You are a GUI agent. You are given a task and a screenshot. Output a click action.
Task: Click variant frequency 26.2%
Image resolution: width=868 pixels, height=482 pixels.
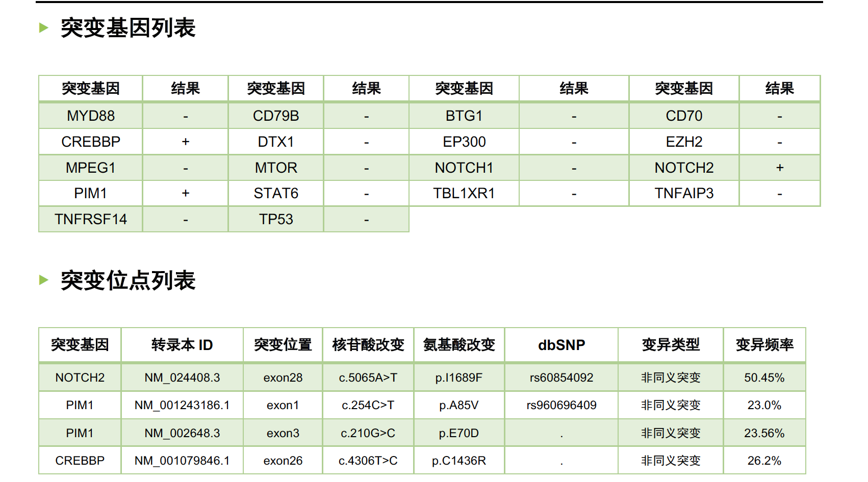pyautogui.click(x=764, y=461)
